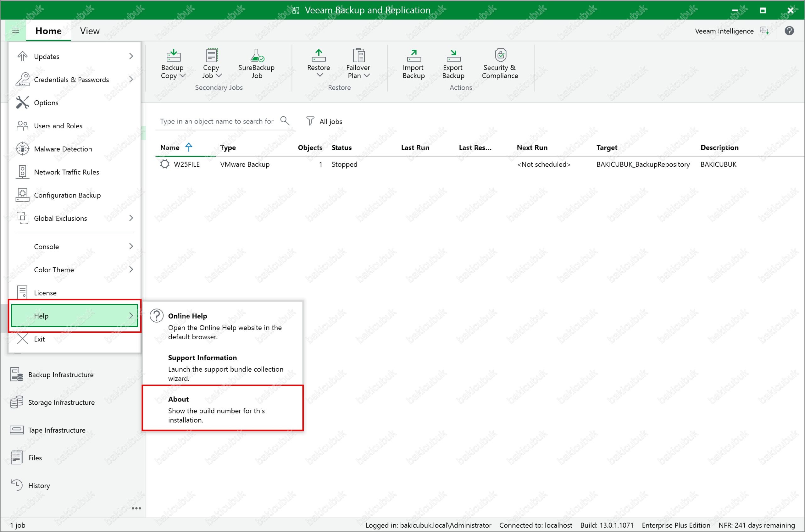Viewport: 805px width, 532px height.
Task: Click the search magnifier icon
Action: (x=285, y=121)
